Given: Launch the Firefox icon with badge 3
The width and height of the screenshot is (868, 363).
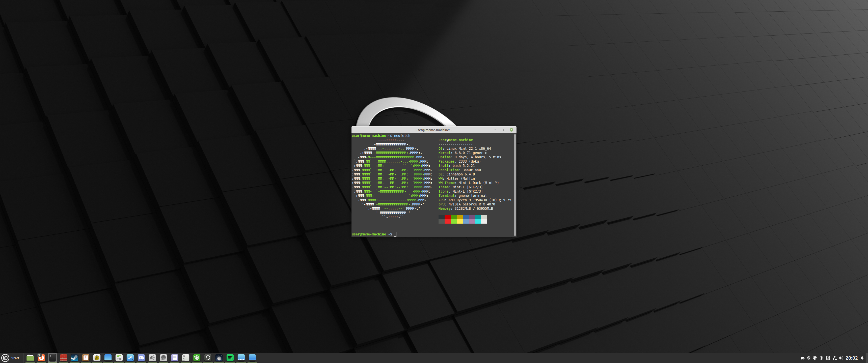Looking at the screenshot, I should click(x=41, y=358).
